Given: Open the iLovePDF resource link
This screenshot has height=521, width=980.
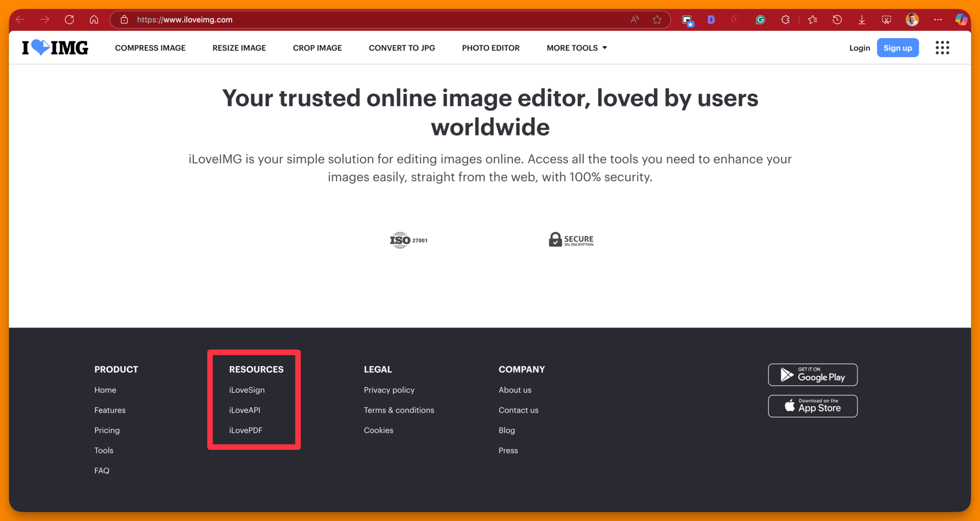Looking at the screenshot, I should pyautogui.click(x=246, y=430).
